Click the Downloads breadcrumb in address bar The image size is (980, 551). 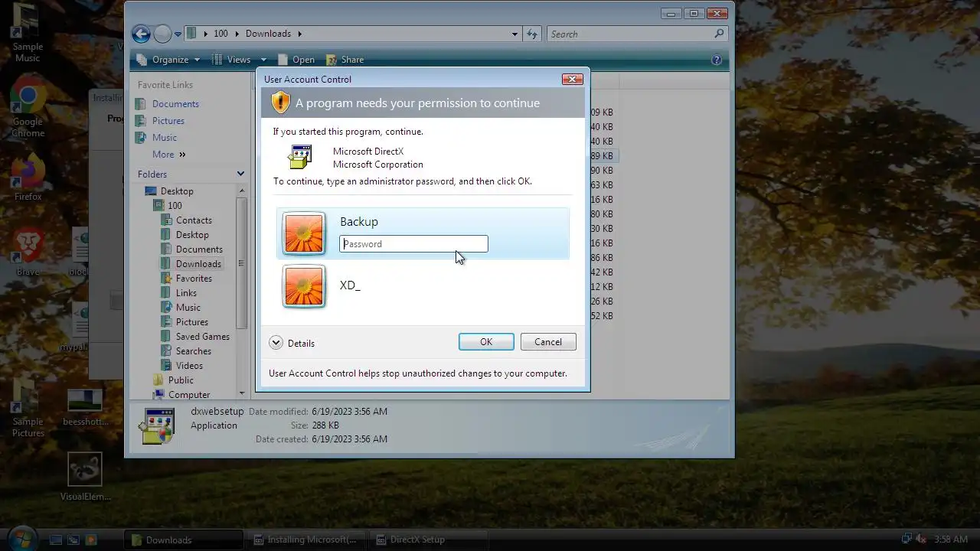pos(268,34)
